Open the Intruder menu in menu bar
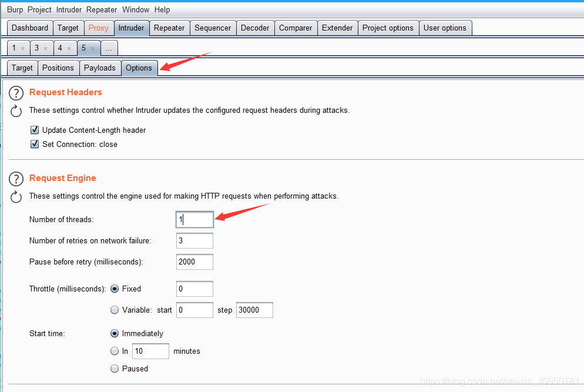The image size is (584, 392). point(69,9)
